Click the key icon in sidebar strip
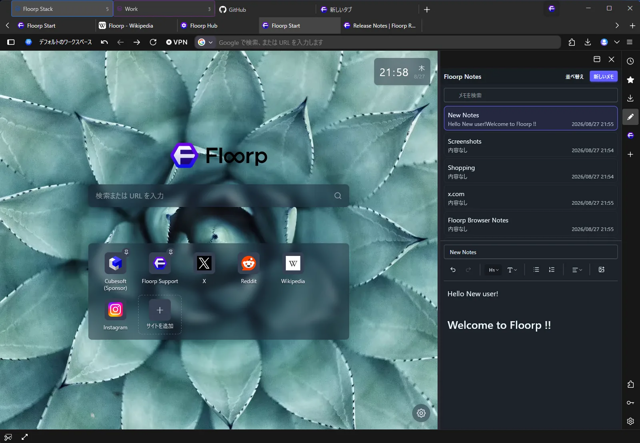This screenshot has width=640, height=443. pos(630,403)
